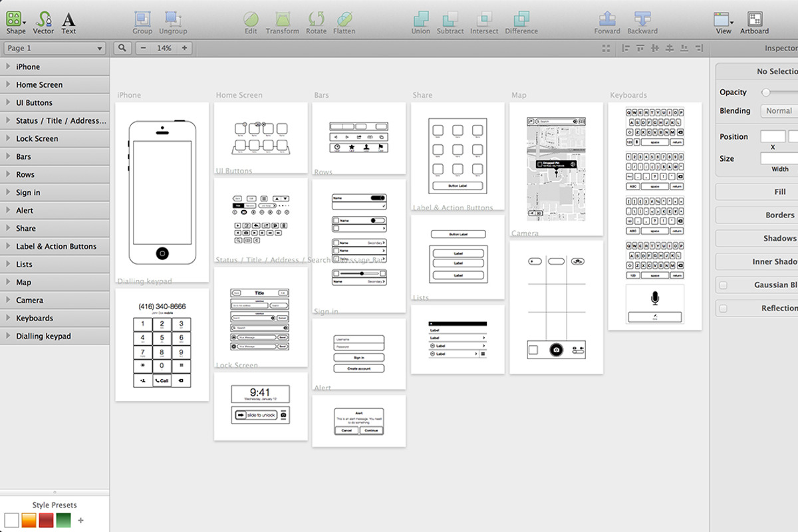This screenshot has width=798, height=532.
Task: Select the Map artboard on canvas
Action: (557, 169)
